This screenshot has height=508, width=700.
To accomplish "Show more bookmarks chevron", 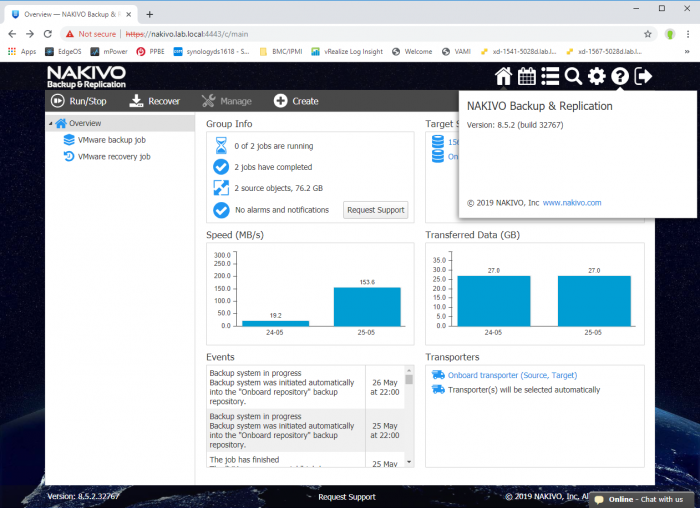I will coord(687,51).
